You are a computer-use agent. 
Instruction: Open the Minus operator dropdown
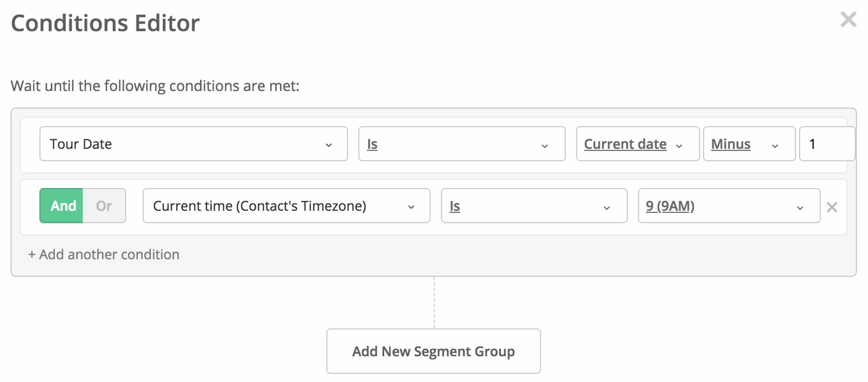click(x=746, y=144)
